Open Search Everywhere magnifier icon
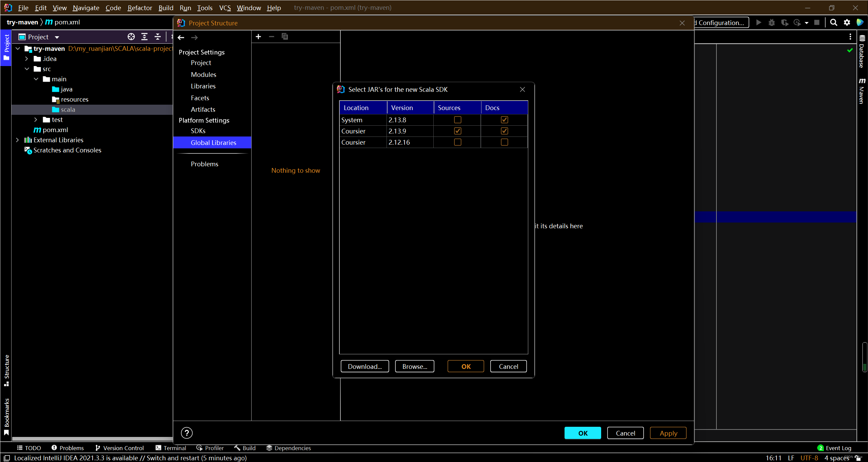Image resolution: width=868 pixels, height=462 pixels. point(833,22)
